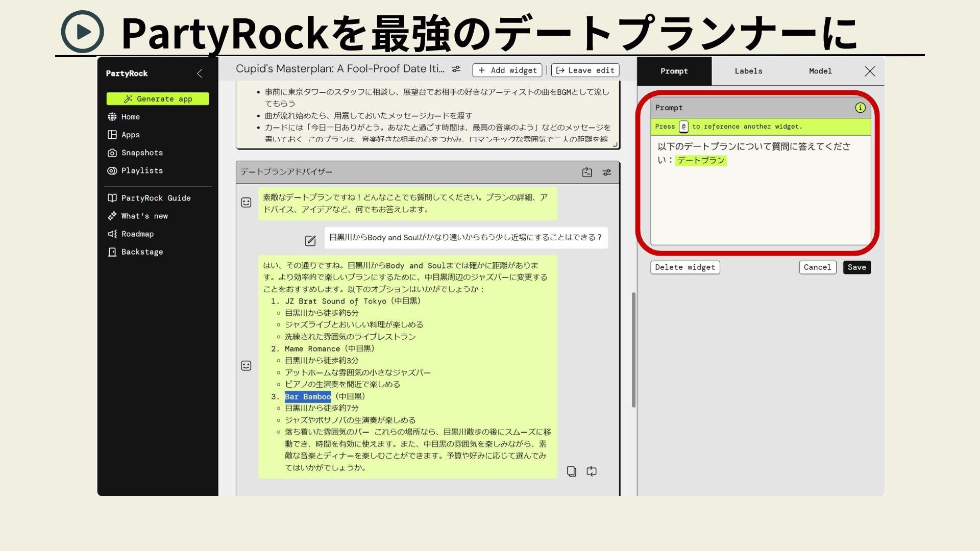Click the What's new sparkle icon
980x551 pixels.
[112, 216]
